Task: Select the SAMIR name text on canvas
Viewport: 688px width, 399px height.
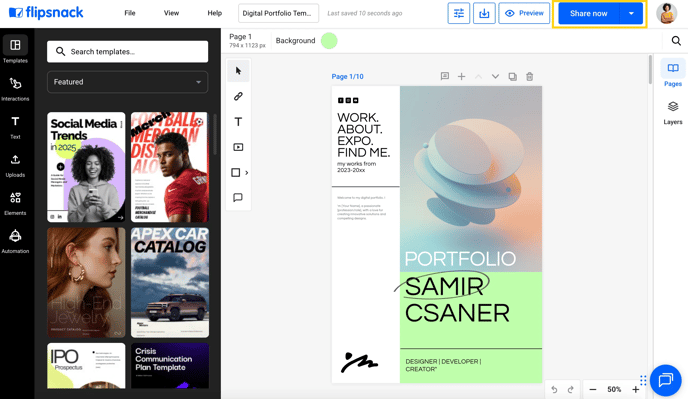Action: coord(444,287)
